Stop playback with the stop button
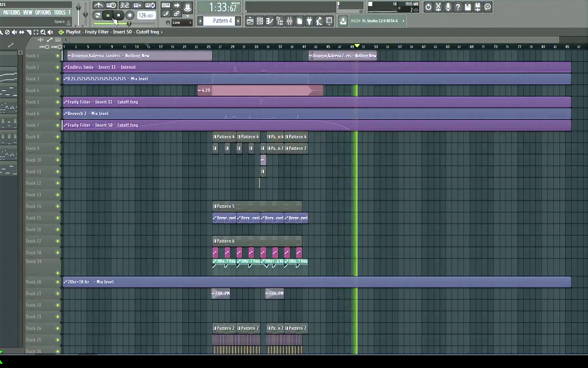Screen dimensions: 588x368 [118, 15]
